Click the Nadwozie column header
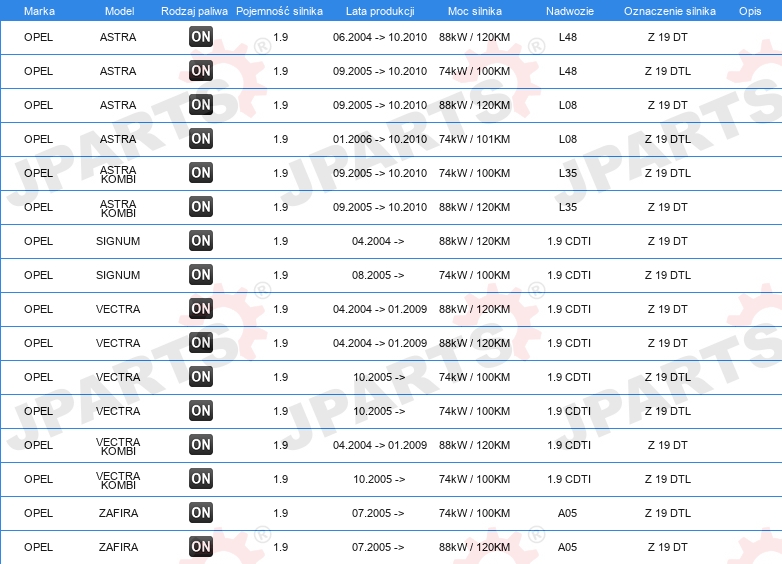 coord(570,11)
